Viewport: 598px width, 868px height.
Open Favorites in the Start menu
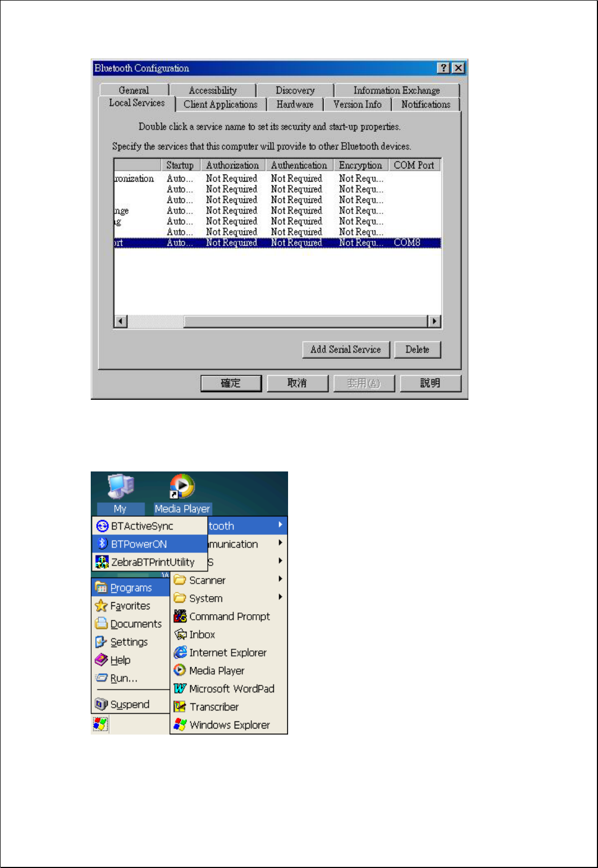[131, 605]
